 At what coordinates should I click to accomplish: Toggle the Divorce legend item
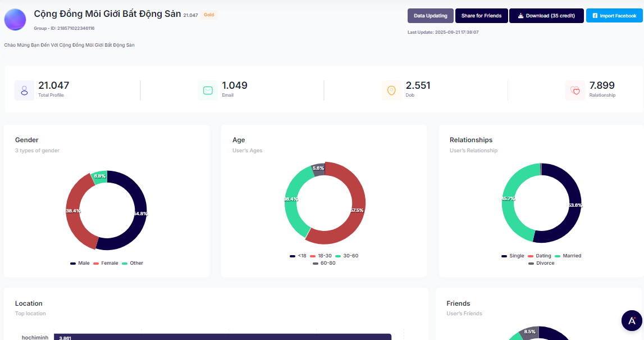pyautogui.click(x=541, y=263)
